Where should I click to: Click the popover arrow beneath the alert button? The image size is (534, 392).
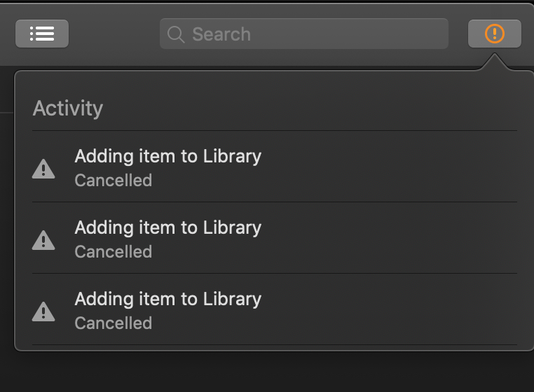(x=494, y=61)
